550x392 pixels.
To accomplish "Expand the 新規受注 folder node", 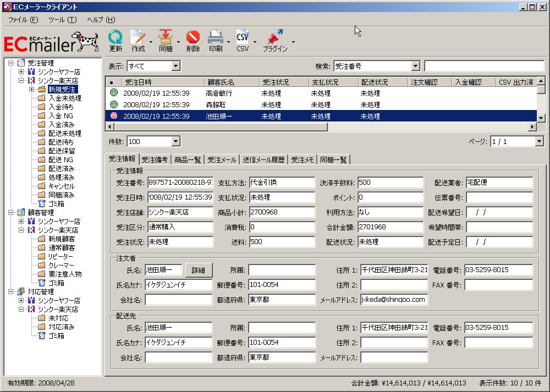I will [31, 90].
